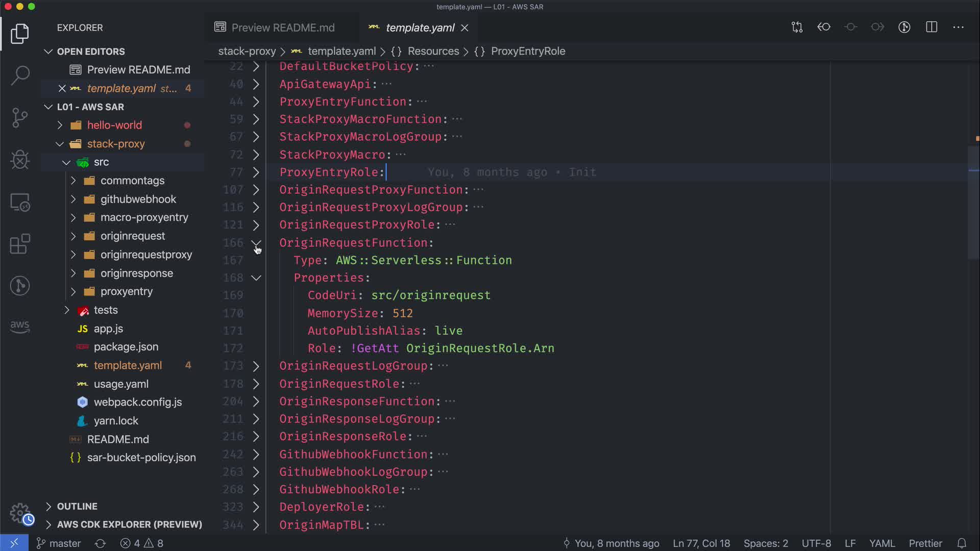The image size is (980, 551).
Task: Open the AWS Explorer view
Action: tap(20, 327)
